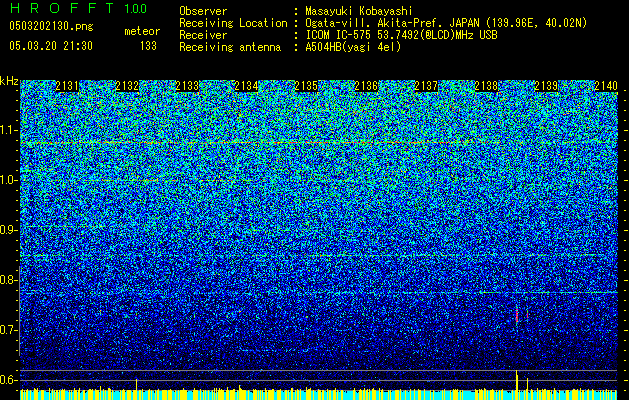
Task: Click the 1.1 kHz frequency tick label
Action: coord(8,130)
